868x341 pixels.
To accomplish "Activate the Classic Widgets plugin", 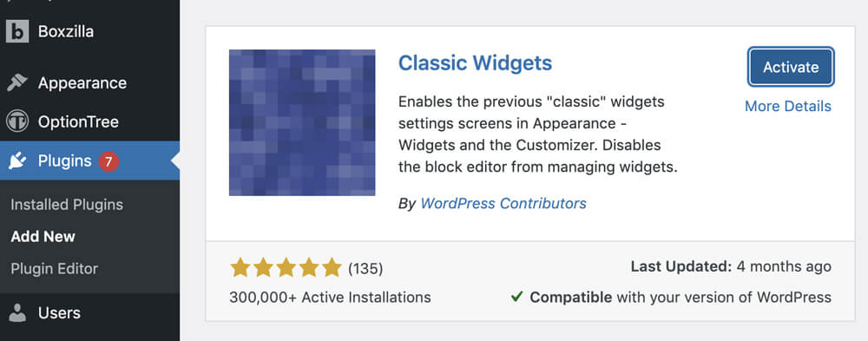I will (x=791, y=67).
